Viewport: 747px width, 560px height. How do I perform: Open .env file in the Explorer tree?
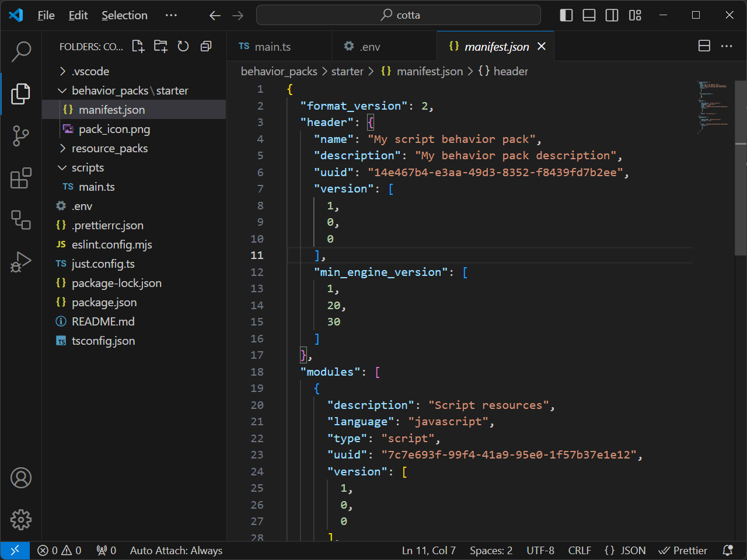pyautogui.click(x=134, y=206)
